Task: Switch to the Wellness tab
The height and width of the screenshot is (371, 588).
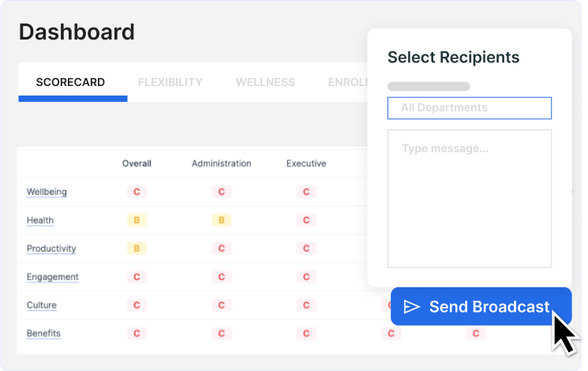Action: (x=265, y=82)
